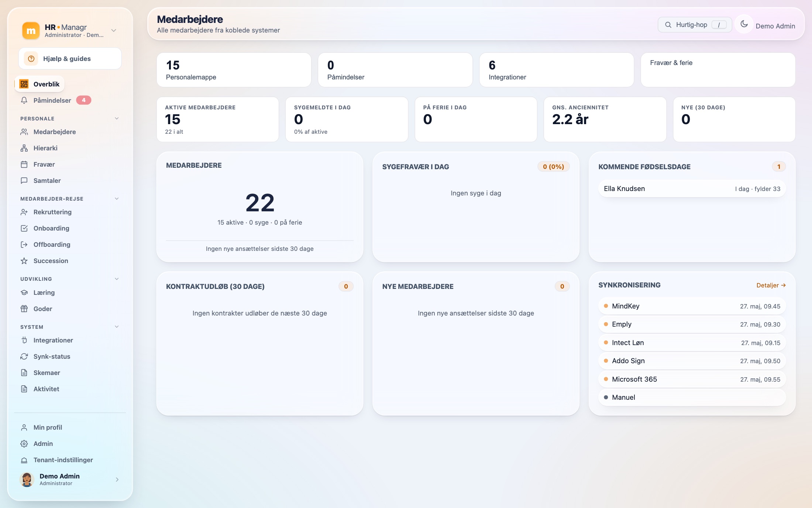Collapse the PERSONALE sidebar section
Viewport: 812px width, 508px height.
coord(117,119)
